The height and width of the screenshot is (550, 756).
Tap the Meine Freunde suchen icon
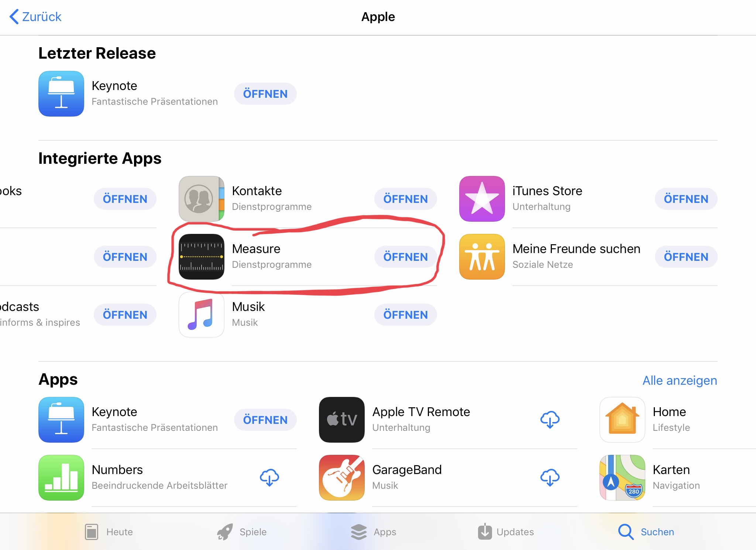482,257
